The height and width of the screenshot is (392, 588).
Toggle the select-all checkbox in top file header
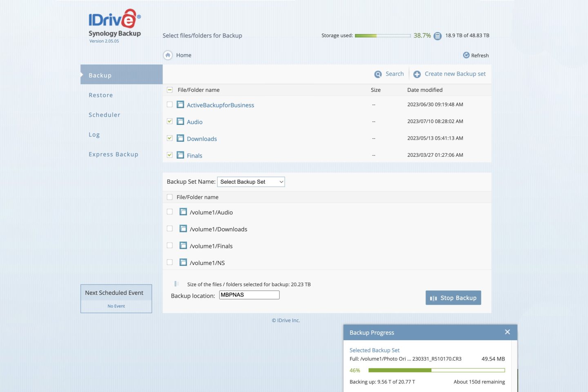(x=169, y=90)
